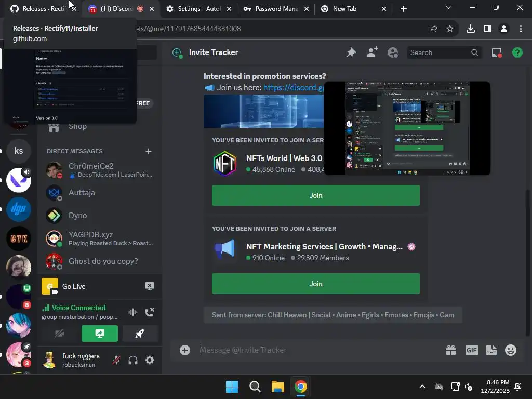Screen dimensions: 532x399
Task: Show hidden system tray icons chevron
Action: (422, 387)
